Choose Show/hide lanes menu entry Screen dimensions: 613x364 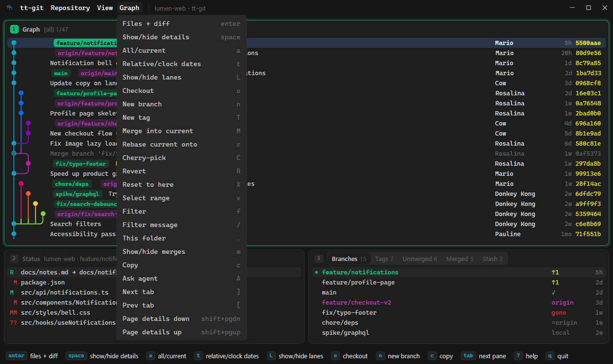tap(182, 77)
